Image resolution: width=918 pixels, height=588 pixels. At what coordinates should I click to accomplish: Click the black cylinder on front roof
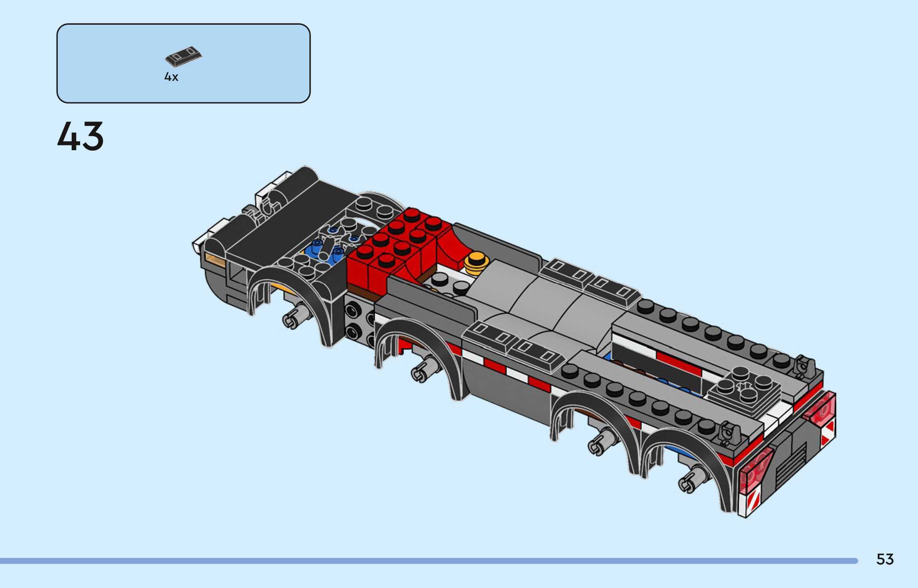[x=297, y=183]
